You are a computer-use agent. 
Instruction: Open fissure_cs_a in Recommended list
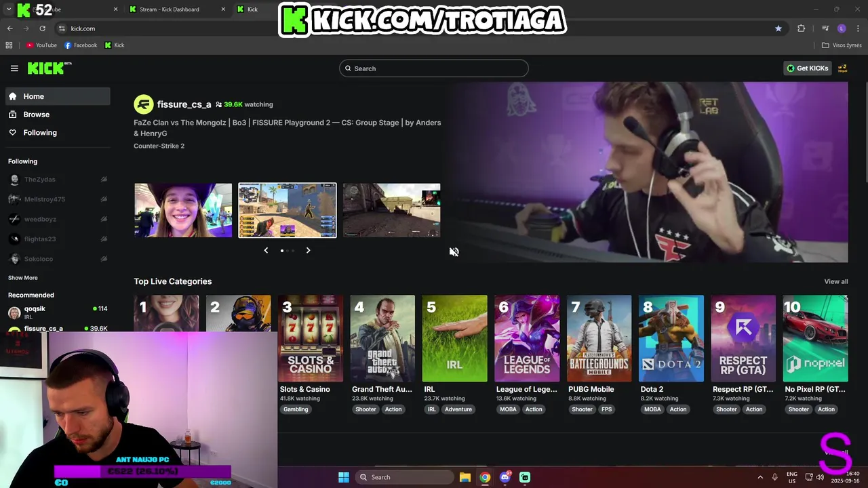(58, 329)
